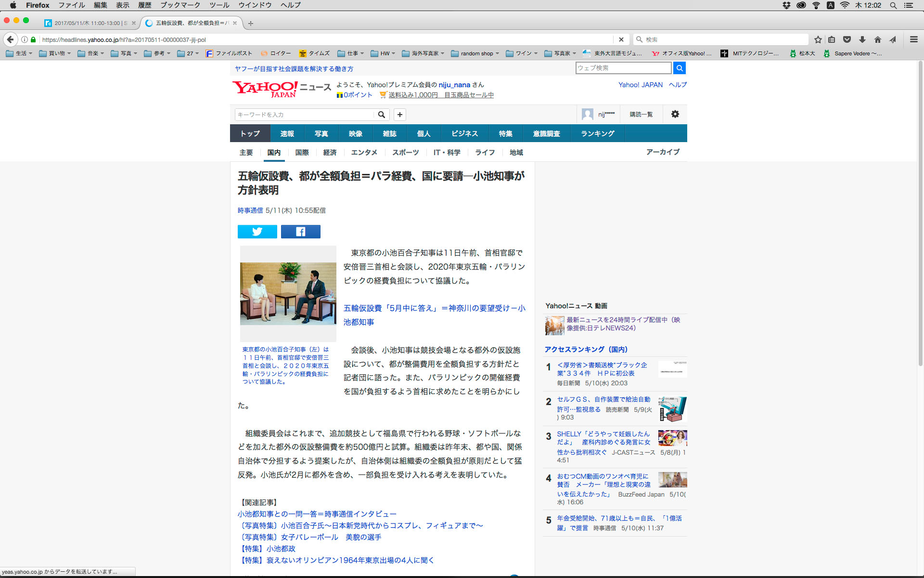Open Pocket icon in Firefox toolbar
This screenshot has height=578, width=924.
pos(847,39)
